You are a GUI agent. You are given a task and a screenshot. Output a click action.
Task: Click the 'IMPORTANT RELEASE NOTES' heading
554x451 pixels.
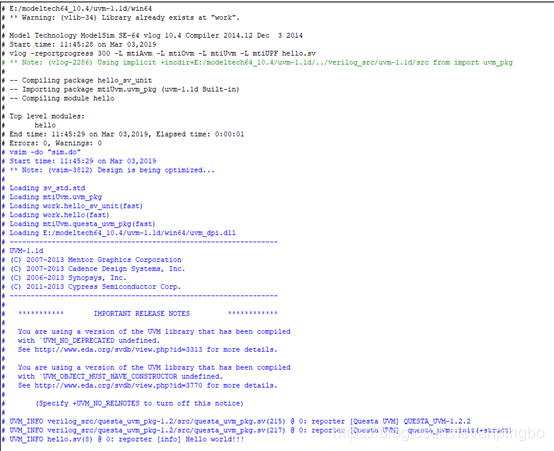pos(142,314)
